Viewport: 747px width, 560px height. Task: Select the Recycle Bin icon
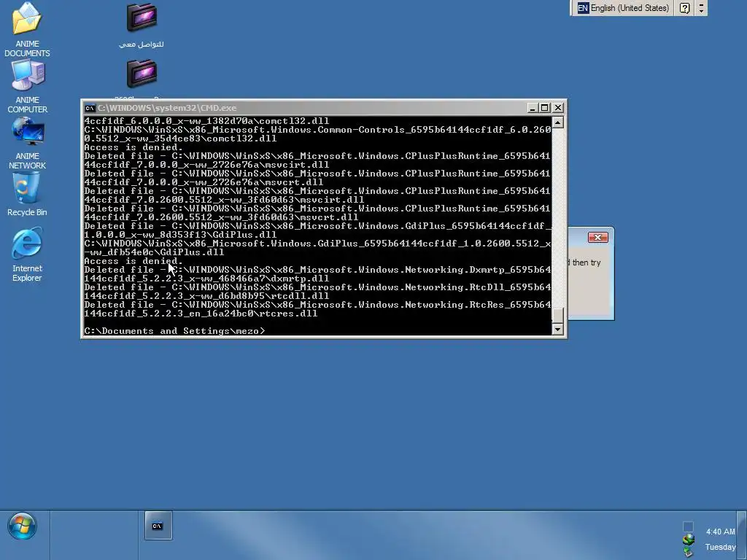[x=27, y=195]
